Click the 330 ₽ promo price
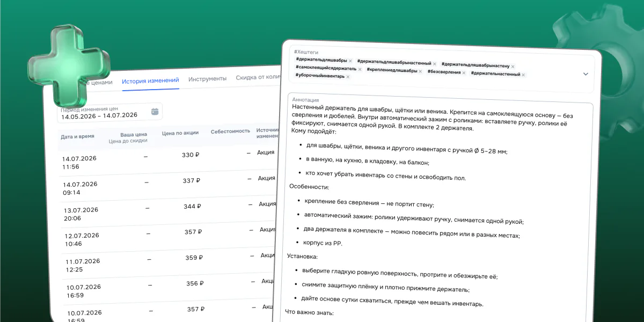 click(x=191, y=155)
